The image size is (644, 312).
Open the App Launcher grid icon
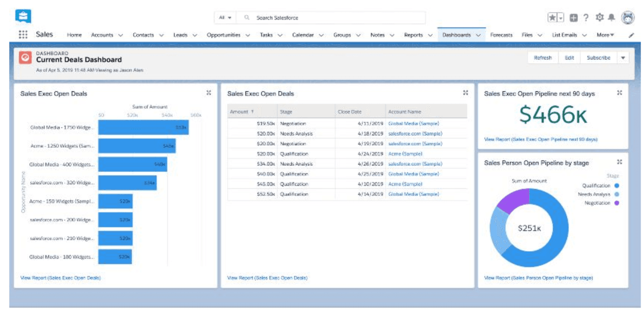click(x=23, y=35)
